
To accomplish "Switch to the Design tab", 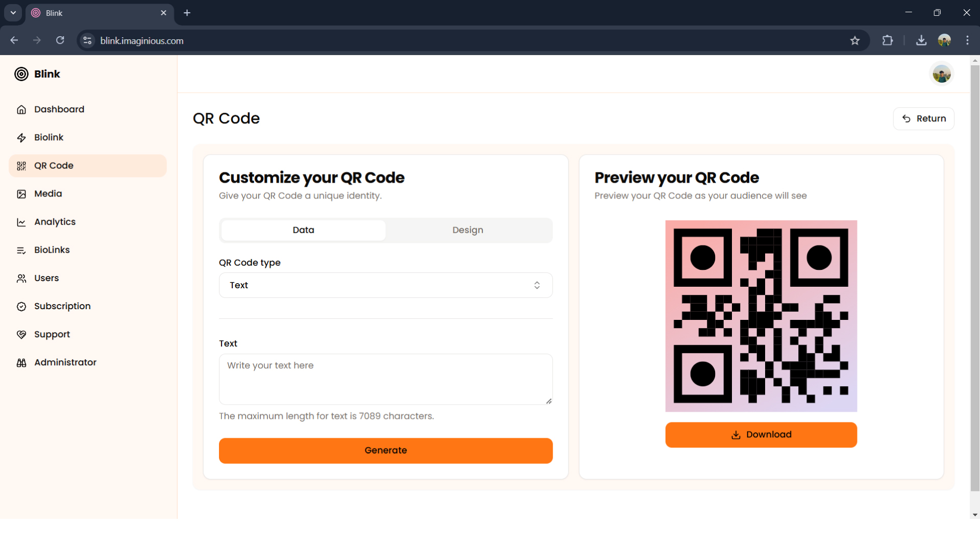I will pos(468,230).
